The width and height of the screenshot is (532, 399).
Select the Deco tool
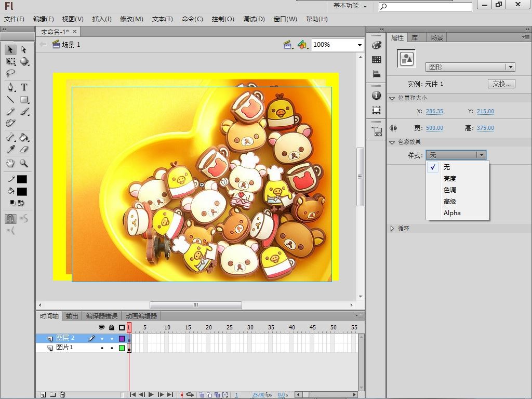pos(10,123)
